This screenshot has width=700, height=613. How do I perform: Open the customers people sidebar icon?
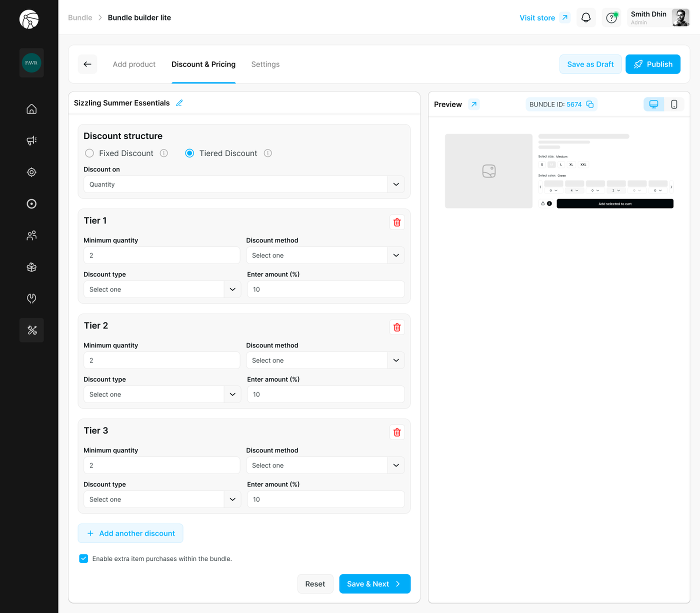pos(31,235)
